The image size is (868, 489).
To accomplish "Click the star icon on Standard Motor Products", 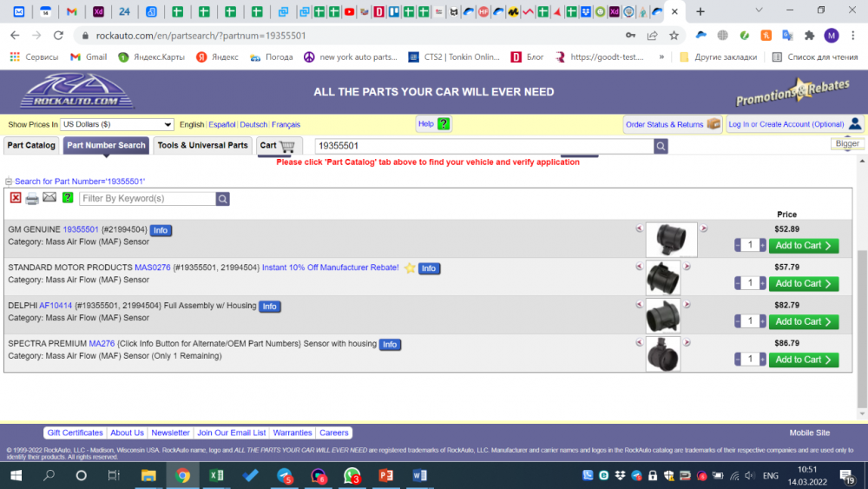I will click(x=410, y=268).
